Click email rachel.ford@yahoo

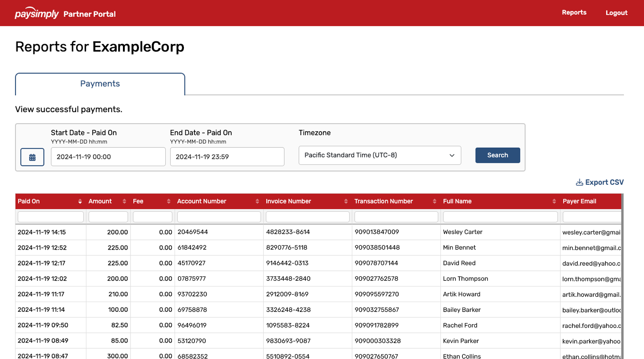pyautogui.click(x=591, y=326)
